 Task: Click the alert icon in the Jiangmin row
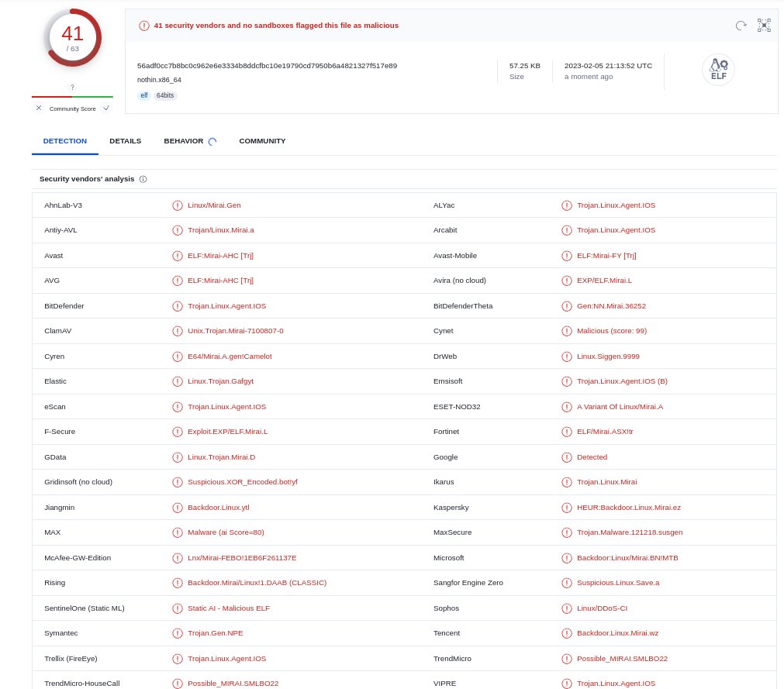pos(178,508)
